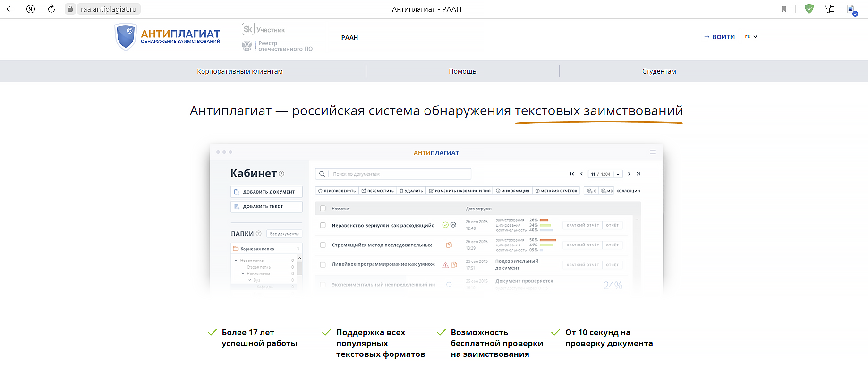Click the hamburger menu icon in the preview window

click(653, 152)
